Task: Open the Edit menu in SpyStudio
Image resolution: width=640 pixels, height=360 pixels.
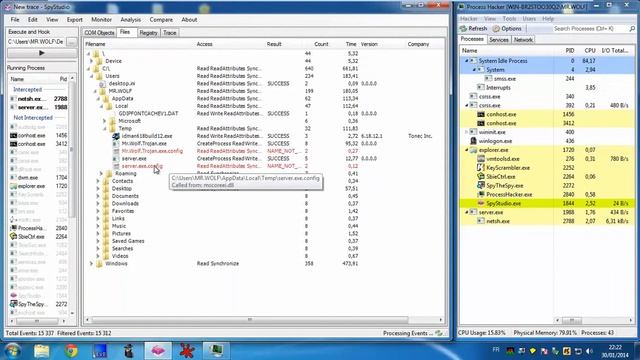Action: coord(33,20)
